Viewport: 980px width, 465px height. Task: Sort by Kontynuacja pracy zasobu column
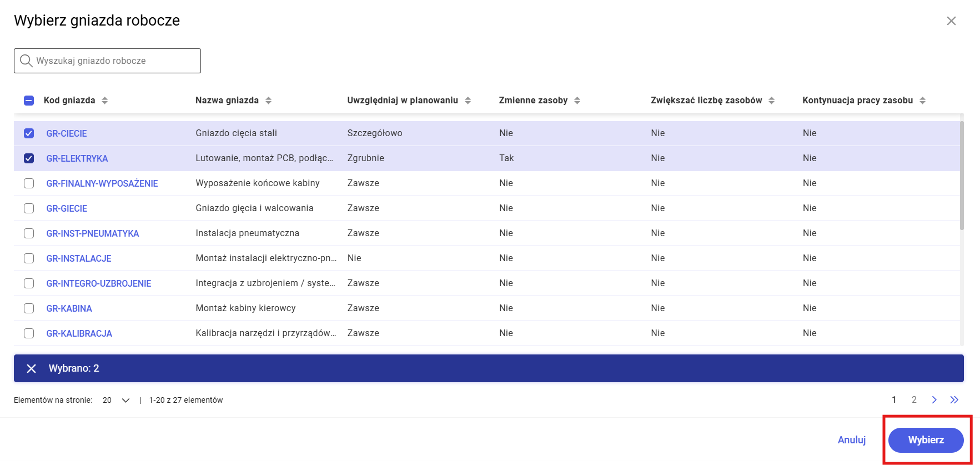pos(923,101)
